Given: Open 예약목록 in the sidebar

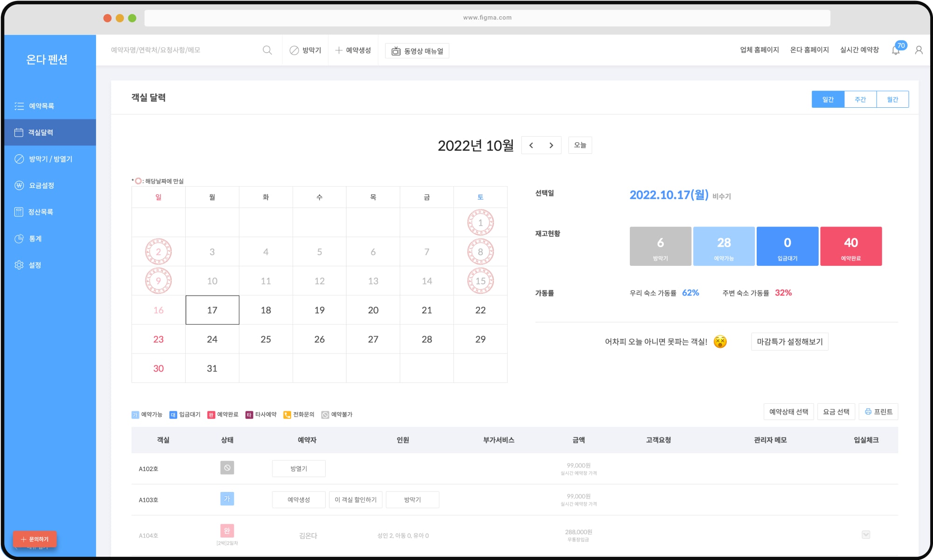Looking at the screenshot, I should [x=41, y=106].
